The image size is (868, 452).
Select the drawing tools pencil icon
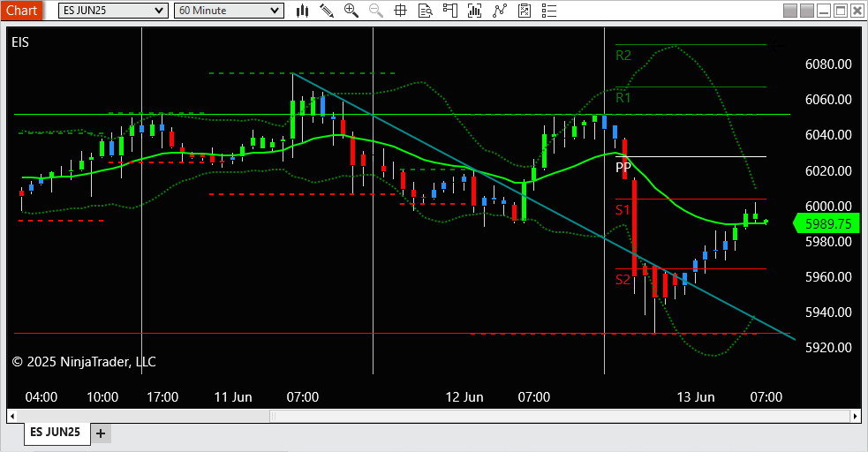click(x=327, y=11)
